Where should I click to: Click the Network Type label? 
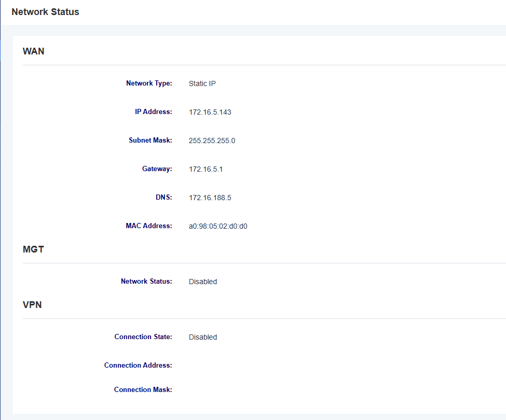click(149, 83)
